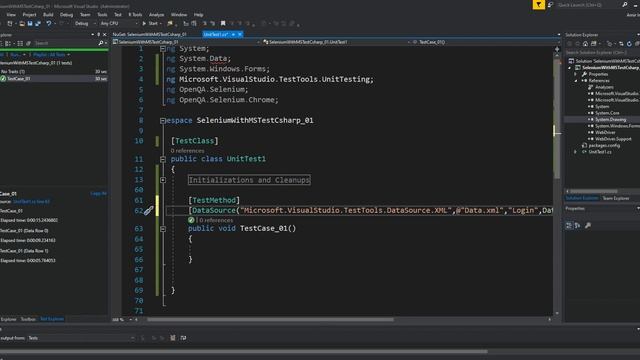This screenshot has width=640, height=360.
Task: Collapse TestCase_01 method at line 63
Action: click(x=163, y=229)
